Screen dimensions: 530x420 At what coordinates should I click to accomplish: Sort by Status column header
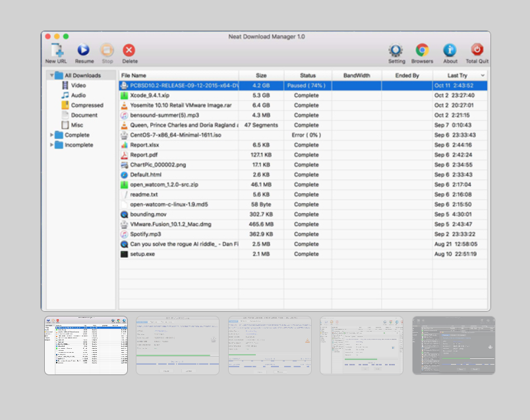click(308, 75)
